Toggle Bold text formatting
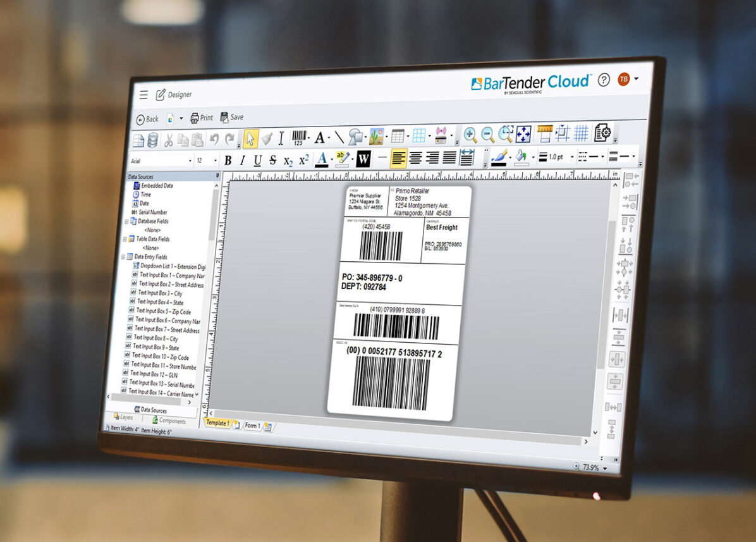 pyautogui.click(x=228, y=161)
